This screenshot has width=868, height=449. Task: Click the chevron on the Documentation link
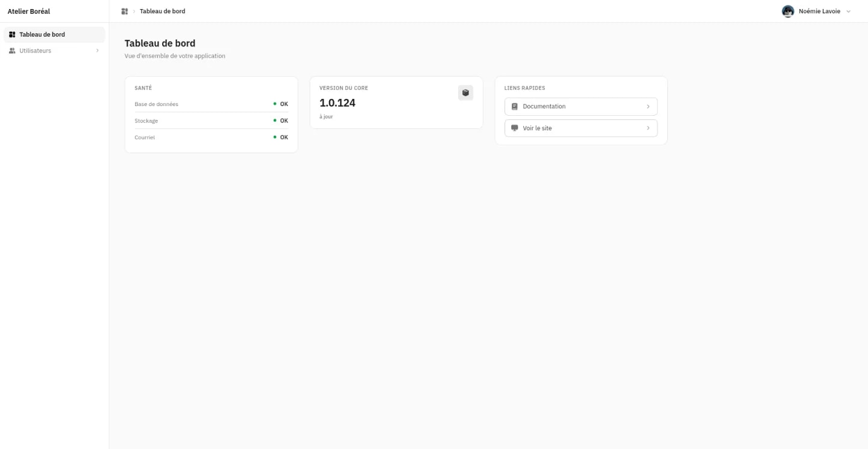[x=648, y=107]
